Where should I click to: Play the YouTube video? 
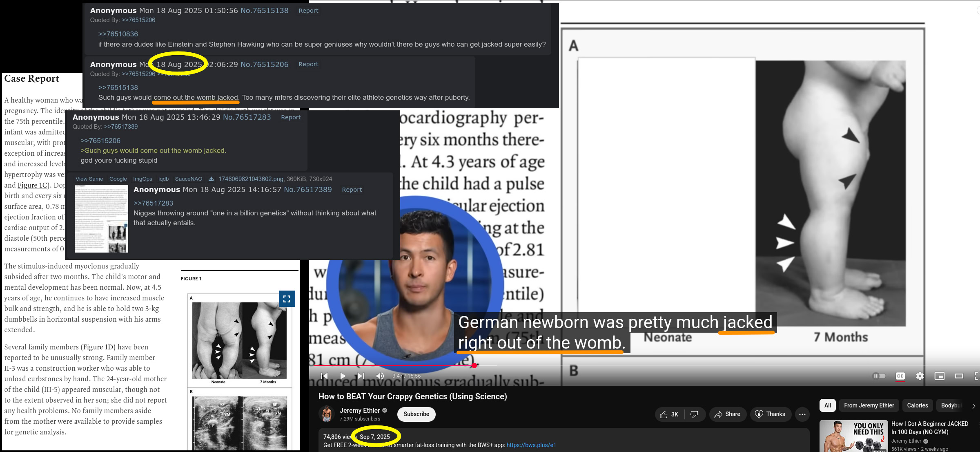tap(343, 376)
